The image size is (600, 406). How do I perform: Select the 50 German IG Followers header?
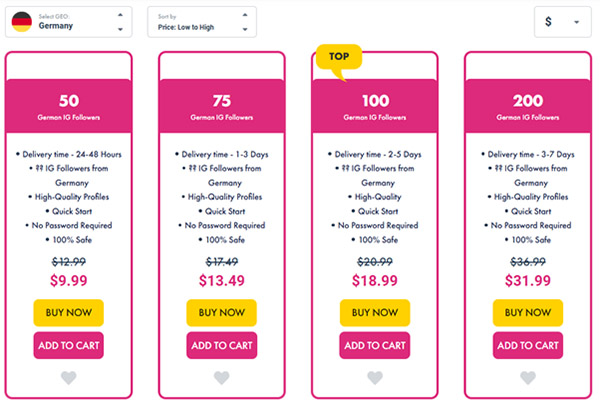pyautogui.click(x=68, y=107)
